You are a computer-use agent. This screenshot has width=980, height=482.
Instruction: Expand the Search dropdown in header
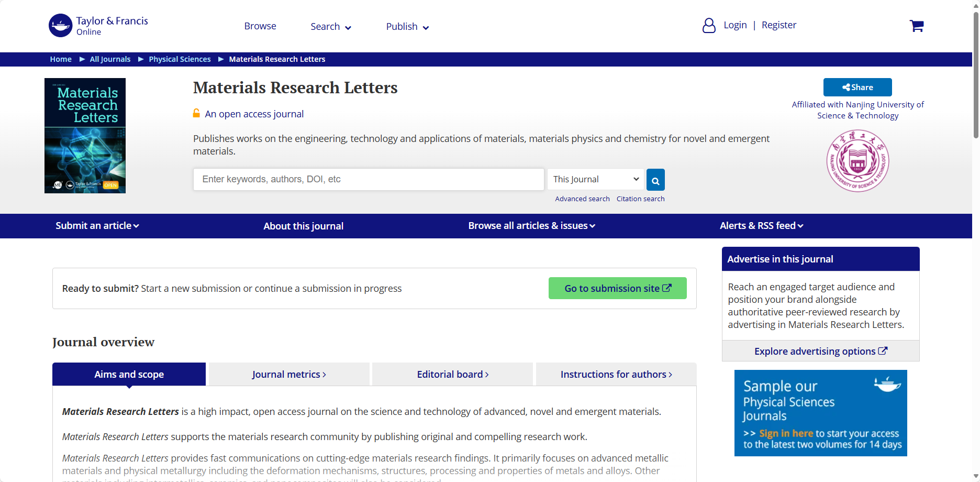[x=330, y=27]
